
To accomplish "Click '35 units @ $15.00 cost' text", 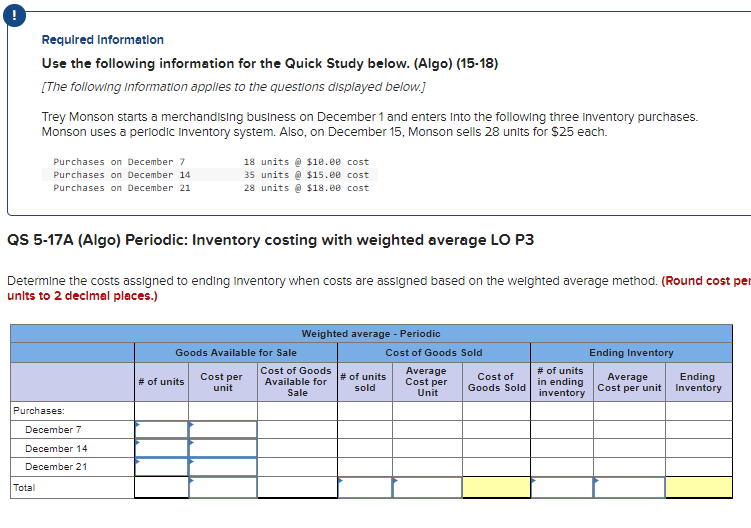I will click(307, 175).
